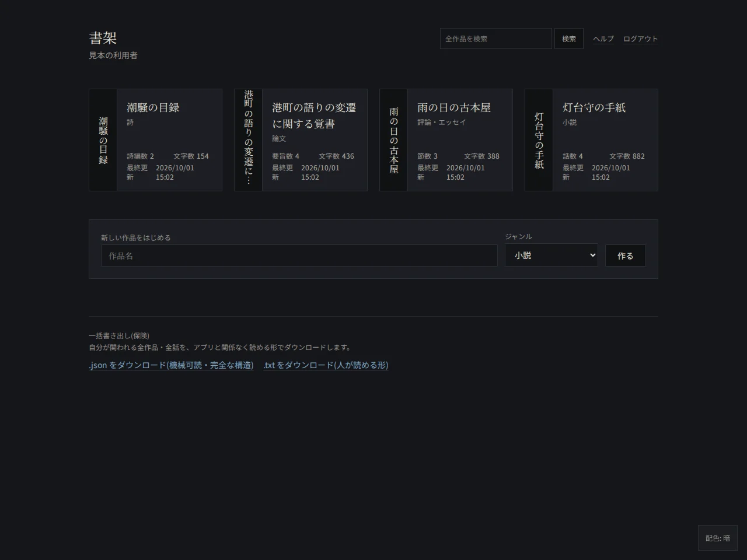This screenshot has width=747, height=560.
Task: Open 港町の語りの変遷に関する覚書 title
Action: click(314, 116)
